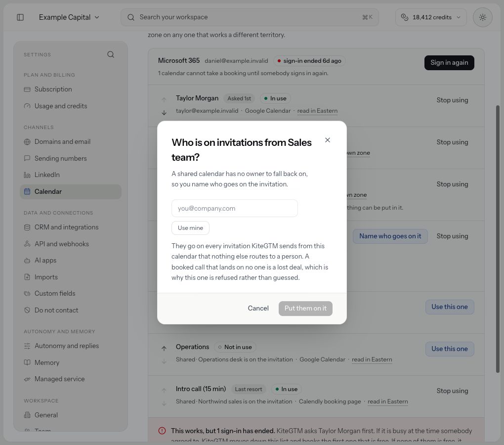The width and height of the screenshot is (504, 445).
Task: Click the CRM database icon
Action: pyautogui.click(x=27, y=227)
